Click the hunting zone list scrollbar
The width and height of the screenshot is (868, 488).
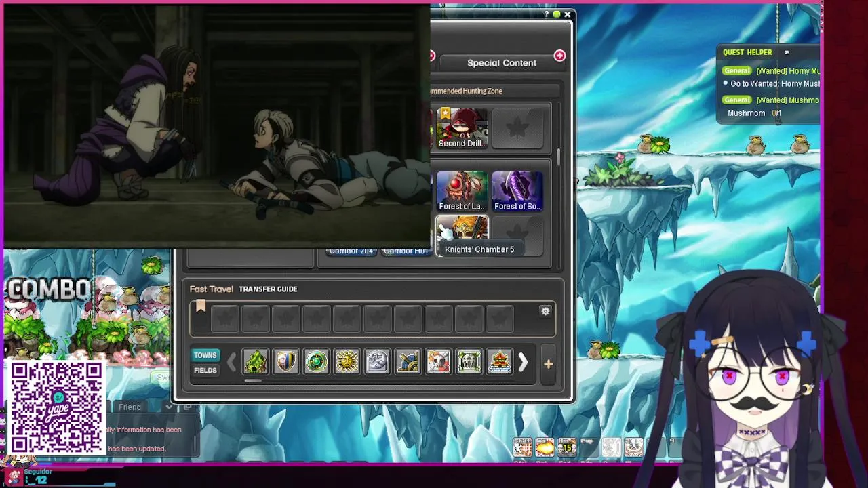click(559, 157)
